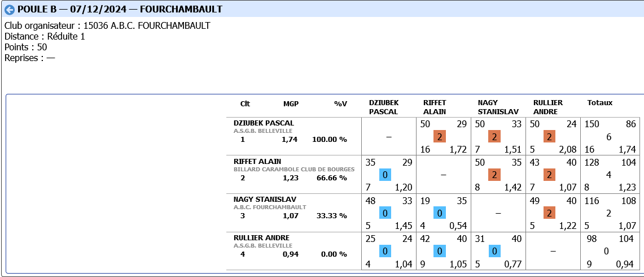644x277 pixels.
Task: Click orange 2 badge RIFFET versus NAGY
Action: click(x=494, y=175)
